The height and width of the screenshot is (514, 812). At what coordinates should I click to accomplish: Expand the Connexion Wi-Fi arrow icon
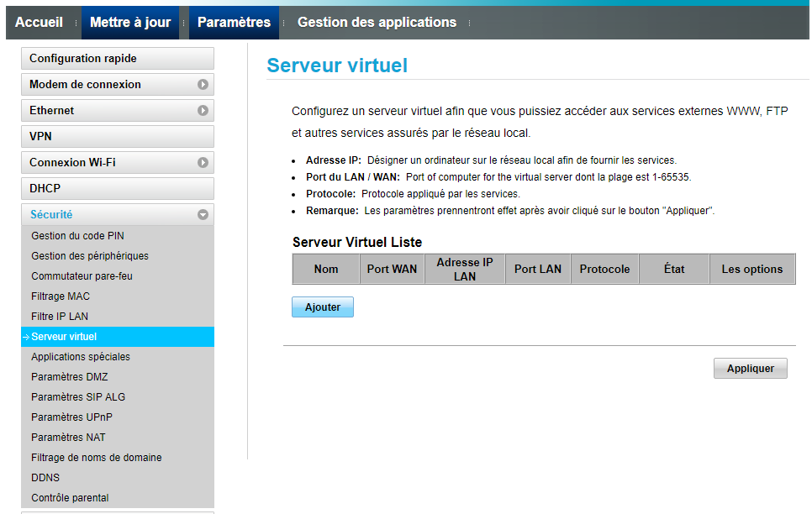pos(203,163)
